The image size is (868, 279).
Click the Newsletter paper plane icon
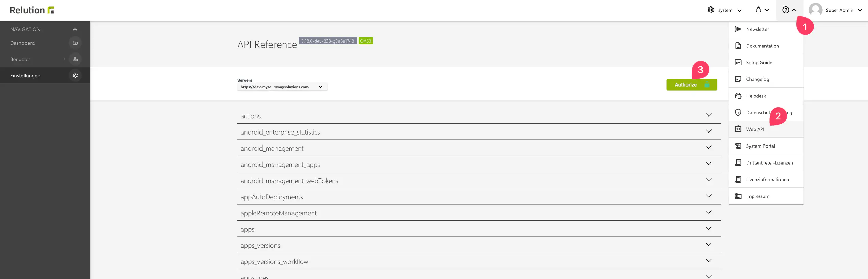pyautogui.click(x=738, y=29)
